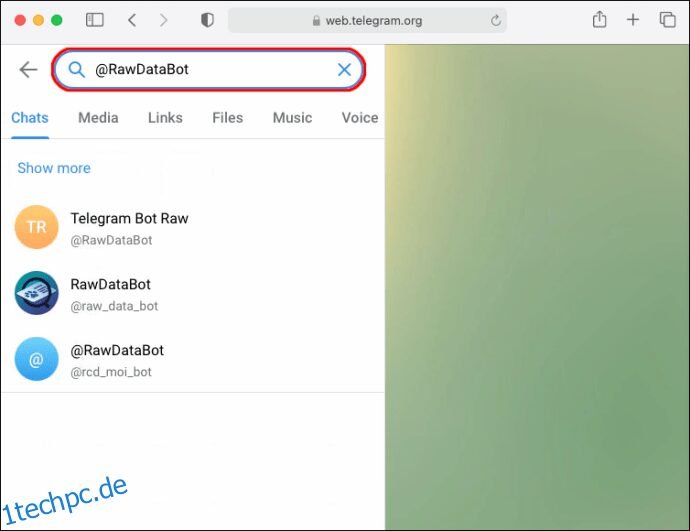The image size is (690, 531).
Task: Click the magnifier icon in search
Action: coord(77,70)
